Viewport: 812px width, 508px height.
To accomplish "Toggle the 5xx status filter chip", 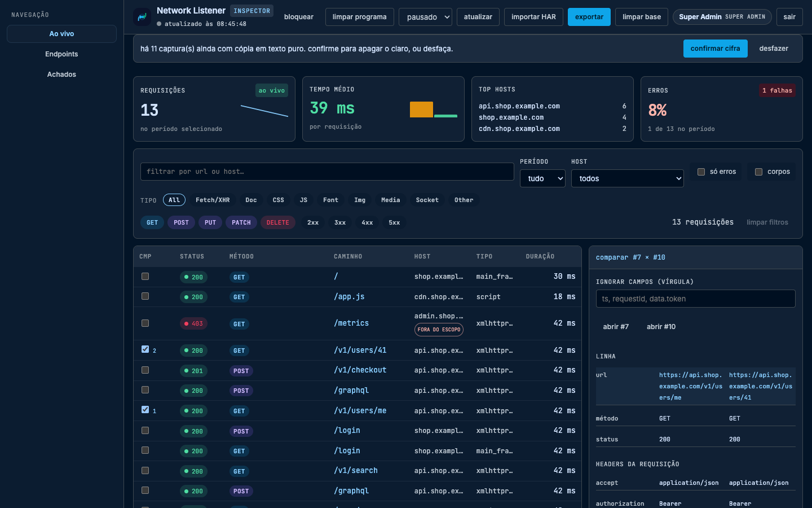I will click(394, 222).
